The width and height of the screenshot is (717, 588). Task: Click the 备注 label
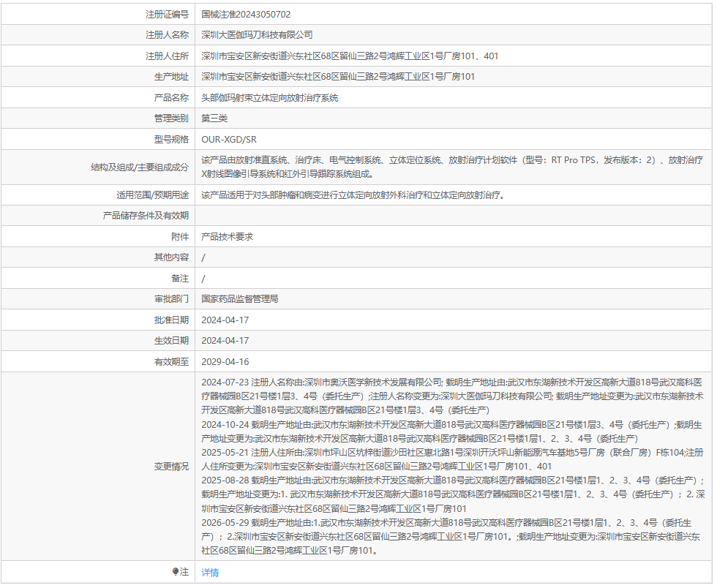[180, 278]
